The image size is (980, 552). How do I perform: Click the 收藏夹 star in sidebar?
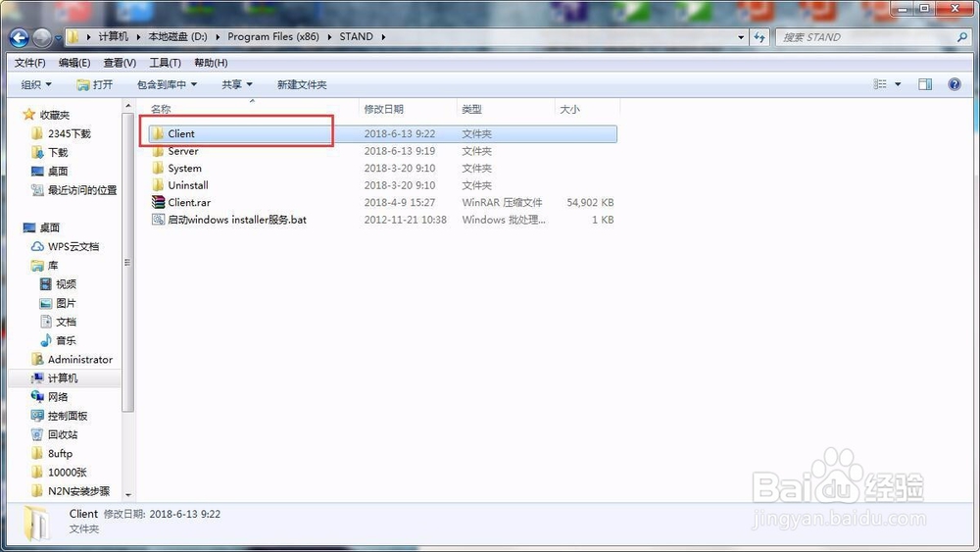pyautogui.click(x=28, y=115)
